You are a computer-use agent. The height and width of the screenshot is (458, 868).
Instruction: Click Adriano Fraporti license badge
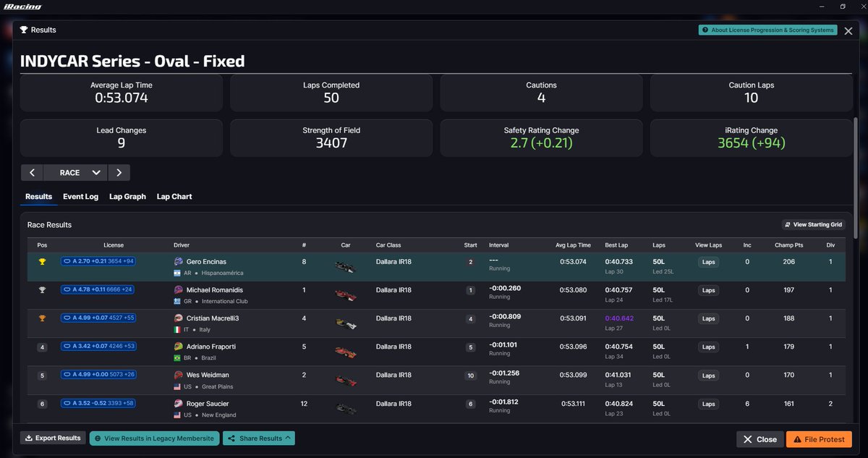point(99,346)
